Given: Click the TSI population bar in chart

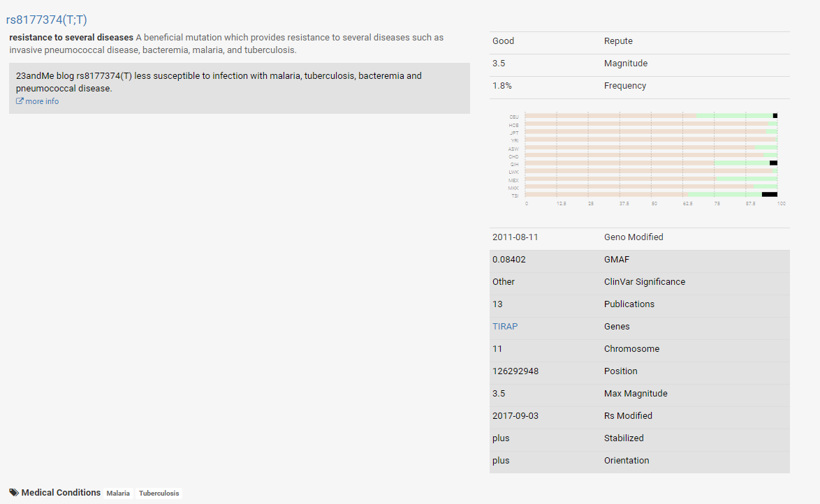Looking at the screenshot, I should pos(651,195).
